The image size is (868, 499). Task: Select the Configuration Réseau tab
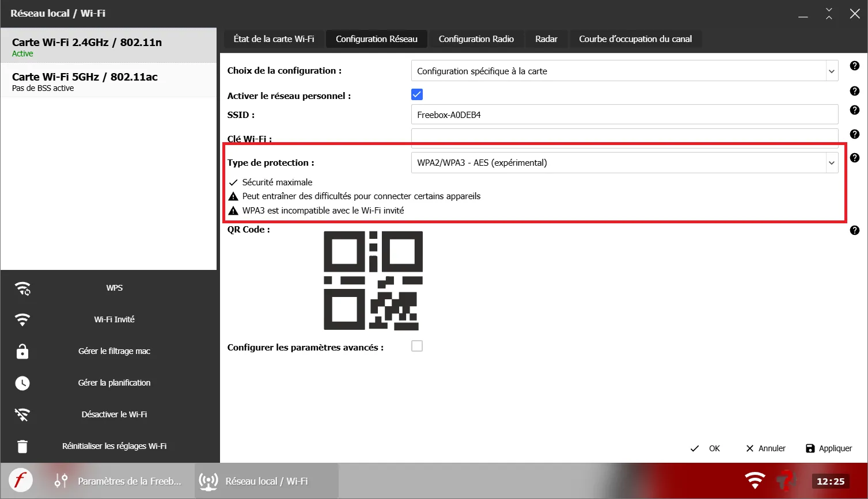click(377, 39)
